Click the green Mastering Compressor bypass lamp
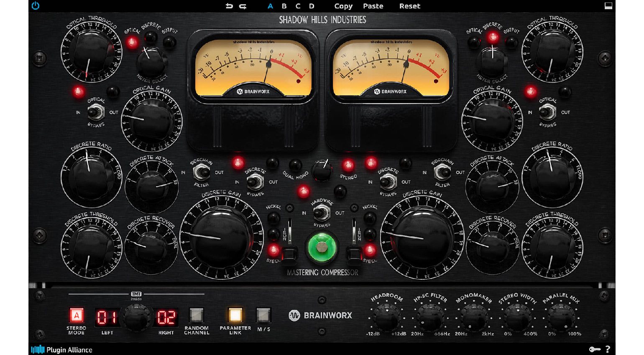 coord(322,247)
